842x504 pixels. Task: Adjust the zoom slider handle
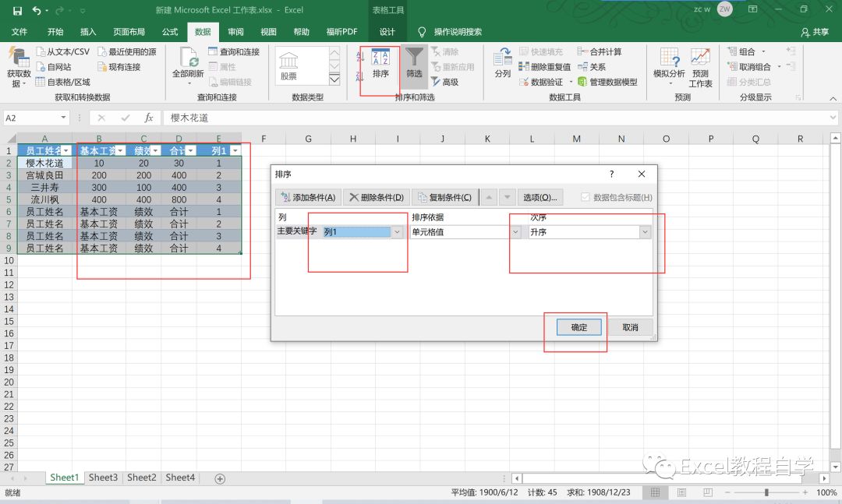(766, 492)
